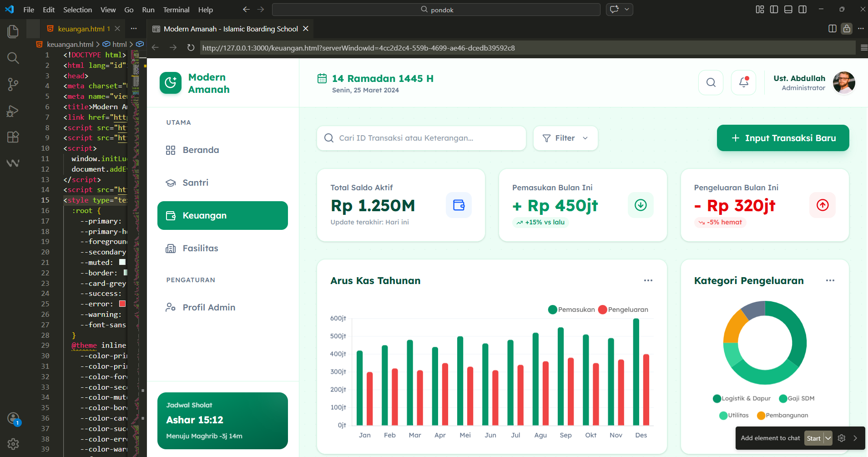Go to Santri in sidebar
Screen dimensions: 868x457
click(x=195, y=183)
